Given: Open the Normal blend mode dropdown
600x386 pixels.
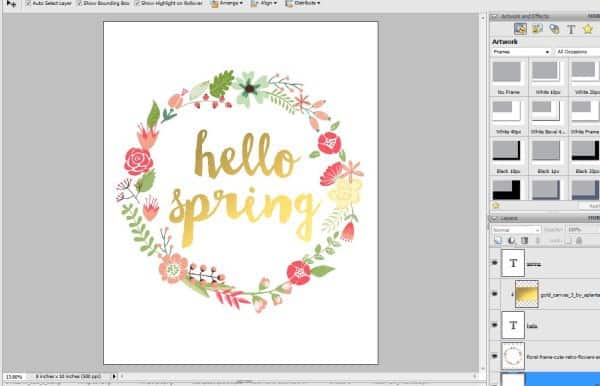Looking at the screenshot, I should pos(515,230).
